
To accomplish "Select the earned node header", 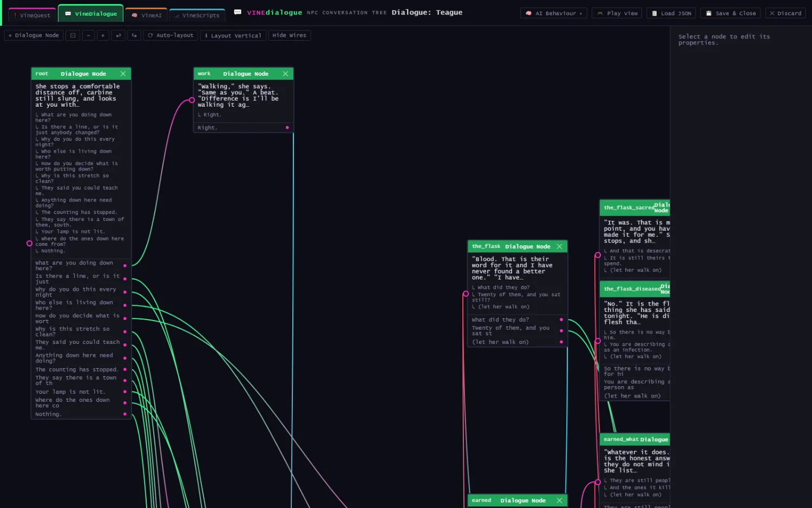I will click(x=518, y=500).
